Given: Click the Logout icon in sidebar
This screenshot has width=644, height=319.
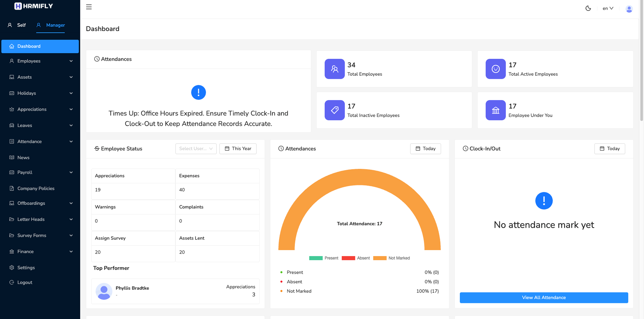Looking at the screenshot, I should 11,282.
